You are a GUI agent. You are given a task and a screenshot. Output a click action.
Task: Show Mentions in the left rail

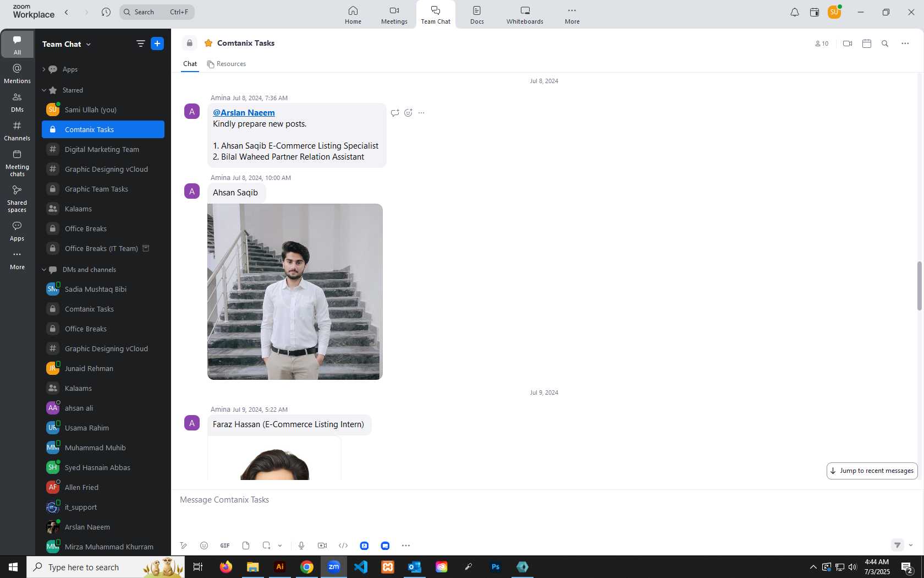17,74
